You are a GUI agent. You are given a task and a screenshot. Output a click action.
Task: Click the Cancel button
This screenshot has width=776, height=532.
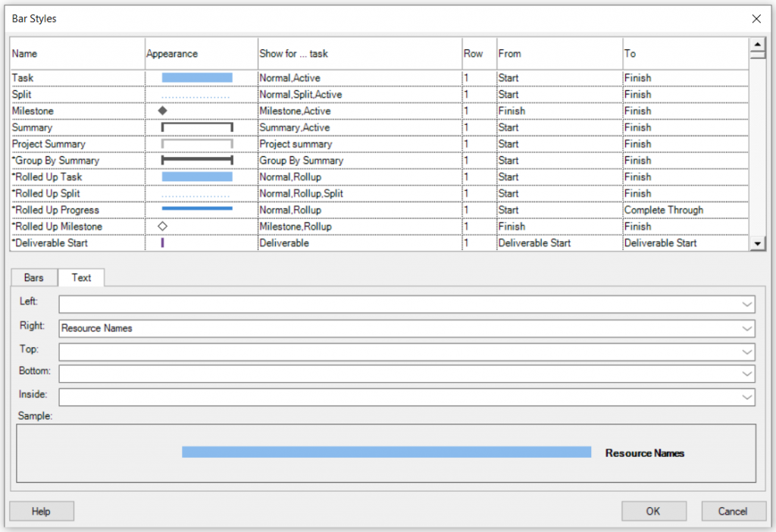[x=733, y=511]
